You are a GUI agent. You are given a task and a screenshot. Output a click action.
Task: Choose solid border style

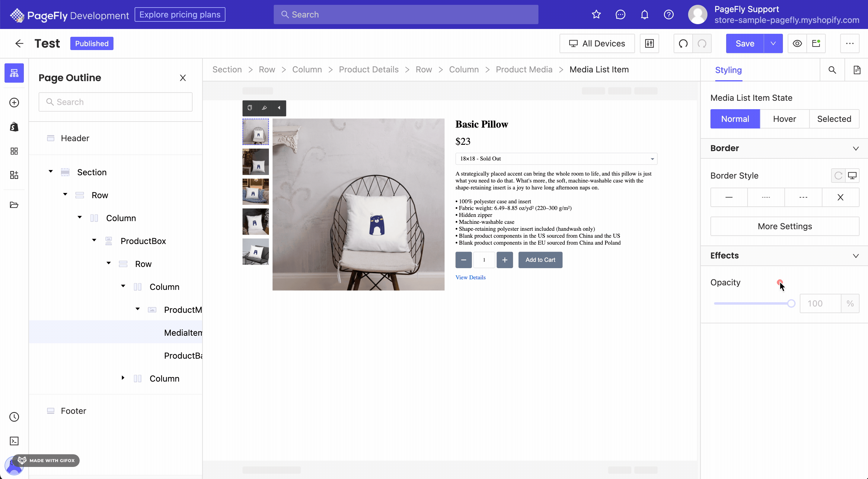coord(729,197)
